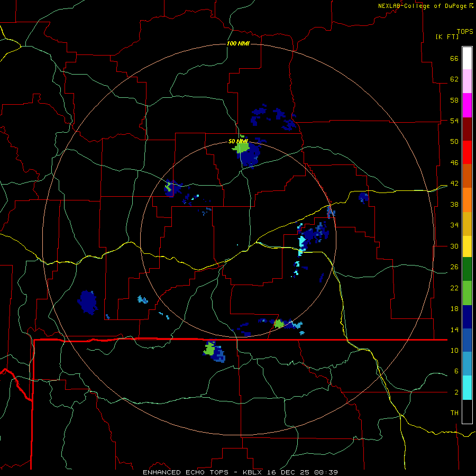This screenshot has width=476, height=476.
Task: Click the legend value 62
Action: pos(454,79)
